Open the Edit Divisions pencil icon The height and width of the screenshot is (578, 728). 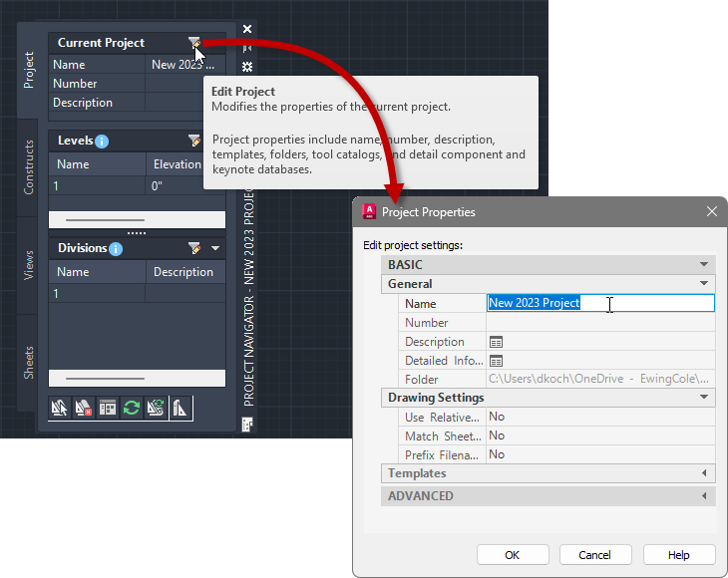click(x=194, y=248)
